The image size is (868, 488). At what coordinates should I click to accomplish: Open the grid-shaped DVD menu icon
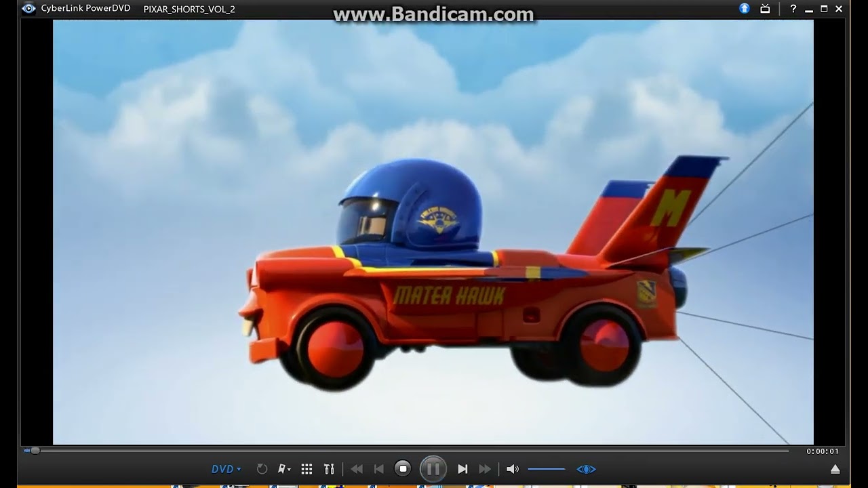pyautogui.click(x=307, y=469)
